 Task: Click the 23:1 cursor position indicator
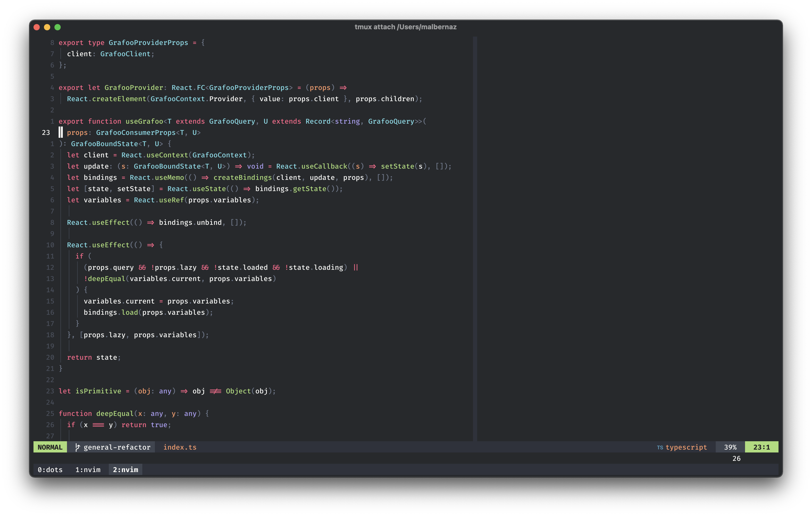coord(762,447)
